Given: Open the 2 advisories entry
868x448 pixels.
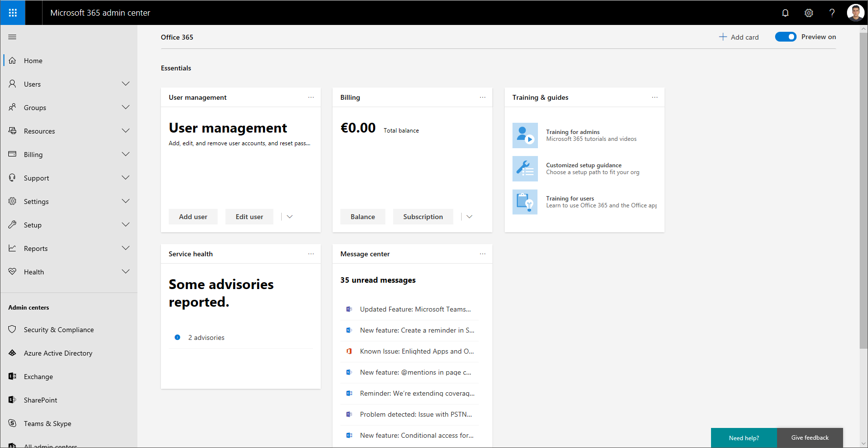Looking at the screenshot, I should tap(241, 337).
